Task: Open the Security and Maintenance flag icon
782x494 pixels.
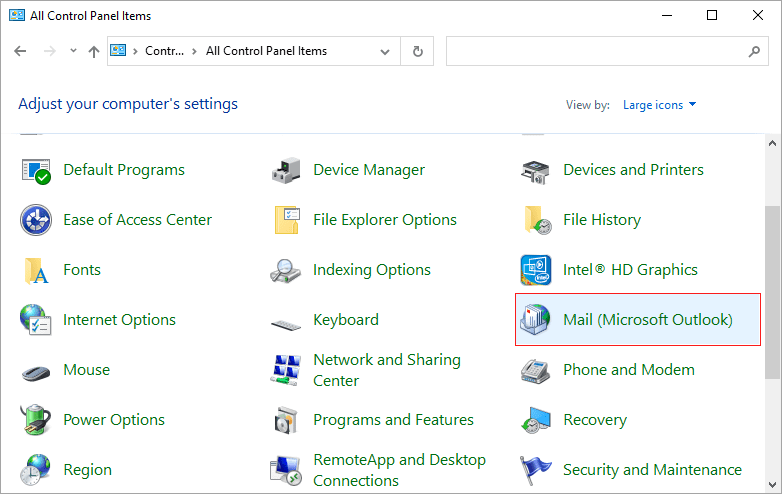Action: tap(536, 470)
